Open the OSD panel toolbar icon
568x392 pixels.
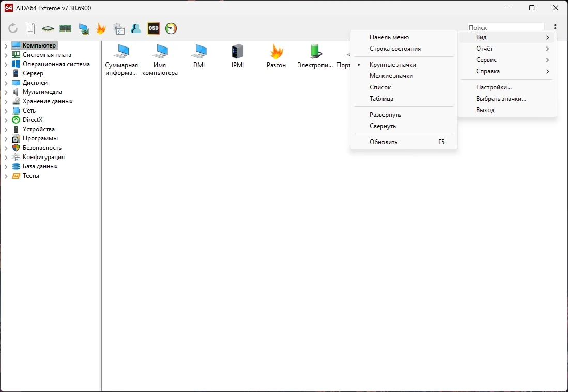click(x=153, y=28)
